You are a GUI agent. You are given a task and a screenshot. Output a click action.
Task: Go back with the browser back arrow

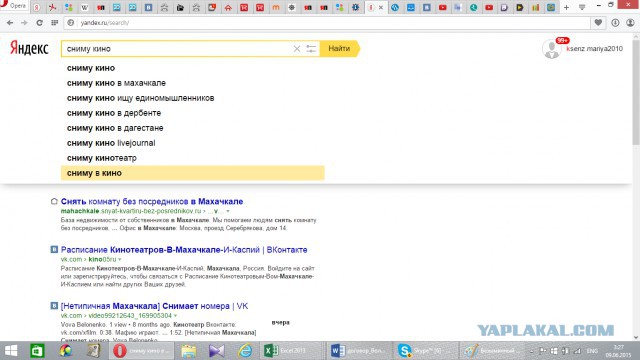click(10, 23)
